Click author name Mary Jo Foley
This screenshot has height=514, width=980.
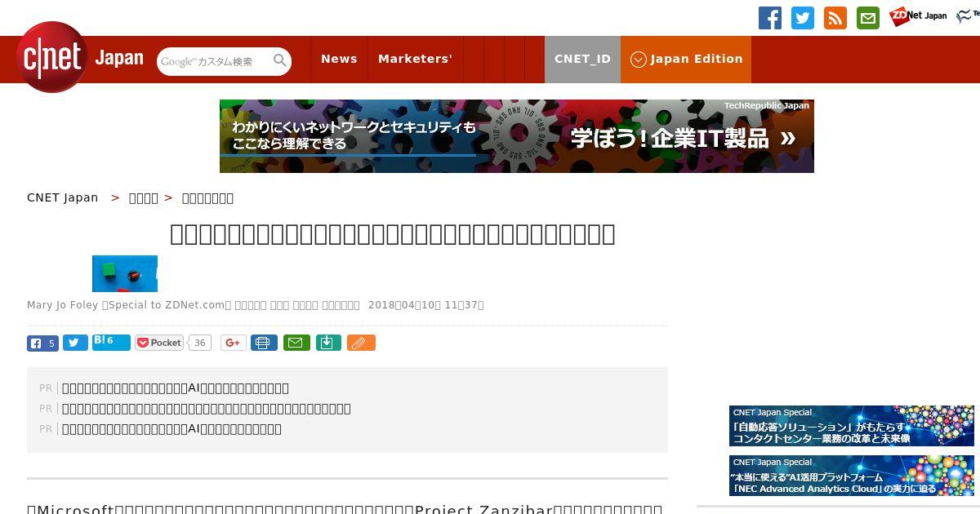tap(62, 305)
